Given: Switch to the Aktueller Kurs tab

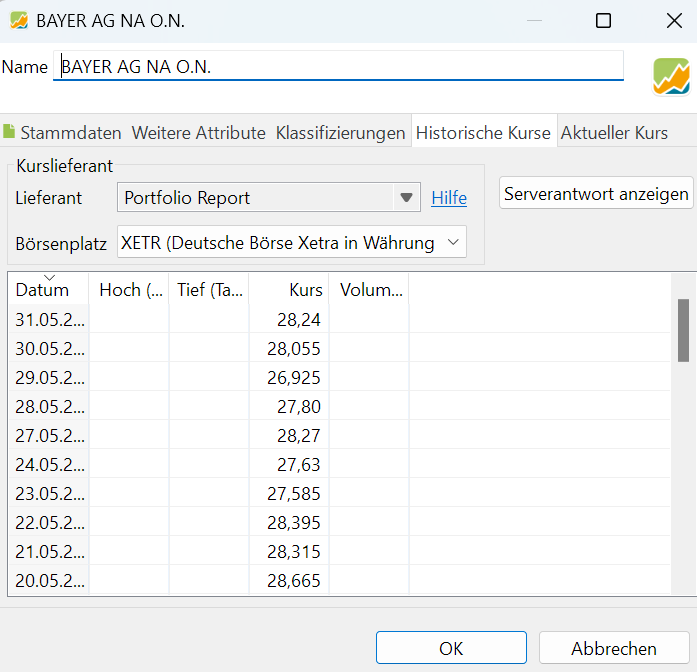Looking at the screenshot, I should (614, 133).
